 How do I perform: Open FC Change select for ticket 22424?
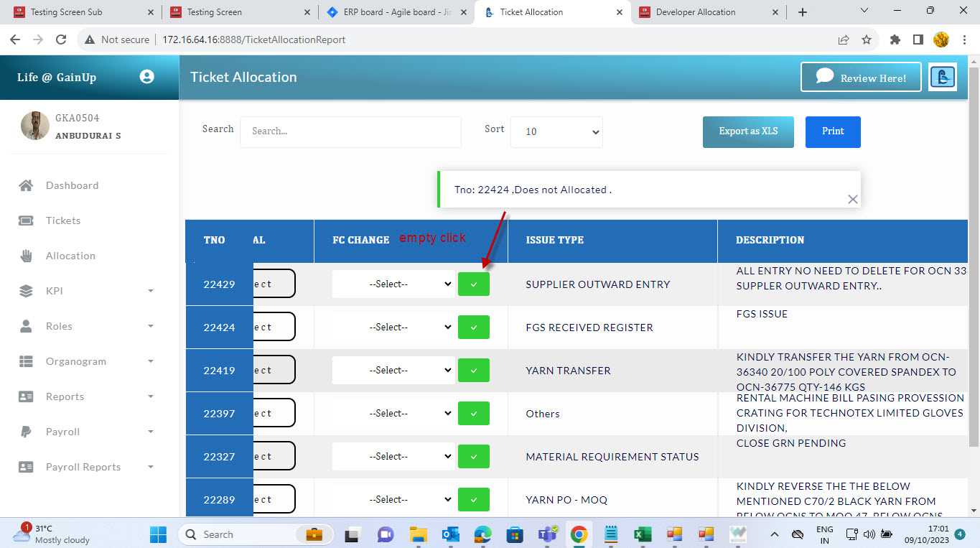pyautogui.click(x=393, y=328)
